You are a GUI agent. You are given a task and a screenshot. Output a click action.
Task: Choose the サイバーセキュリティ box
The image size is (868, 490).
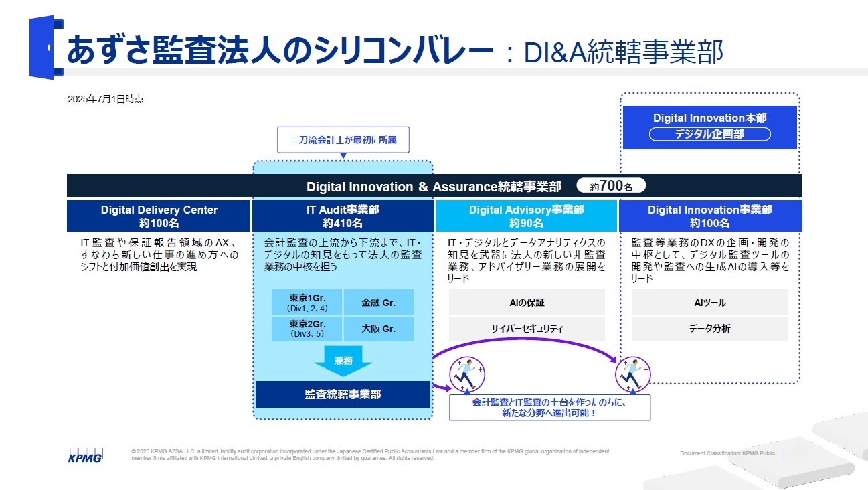pyautogui.click(x=527, y=329)
